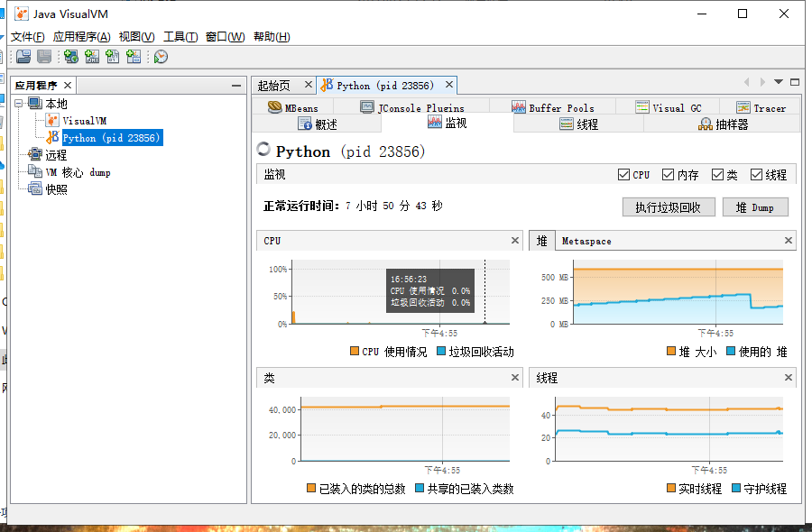Open the MBeans tab
Viewport: 812px width, 532px height.
tap(293, 107)
